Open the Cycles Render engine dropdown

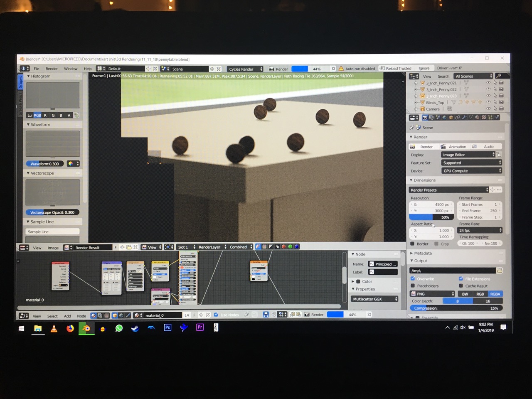tap(245, 69)
